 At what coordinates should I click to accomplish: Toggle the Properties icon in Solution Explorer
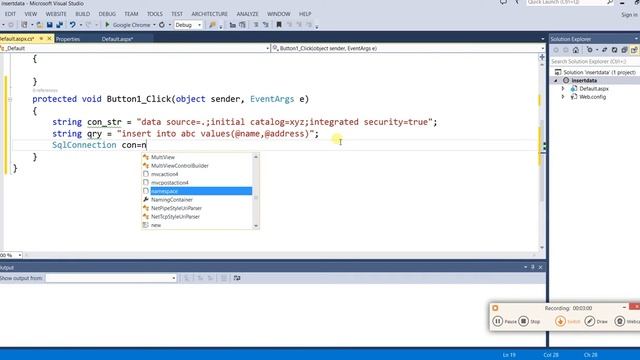[634, 50]
